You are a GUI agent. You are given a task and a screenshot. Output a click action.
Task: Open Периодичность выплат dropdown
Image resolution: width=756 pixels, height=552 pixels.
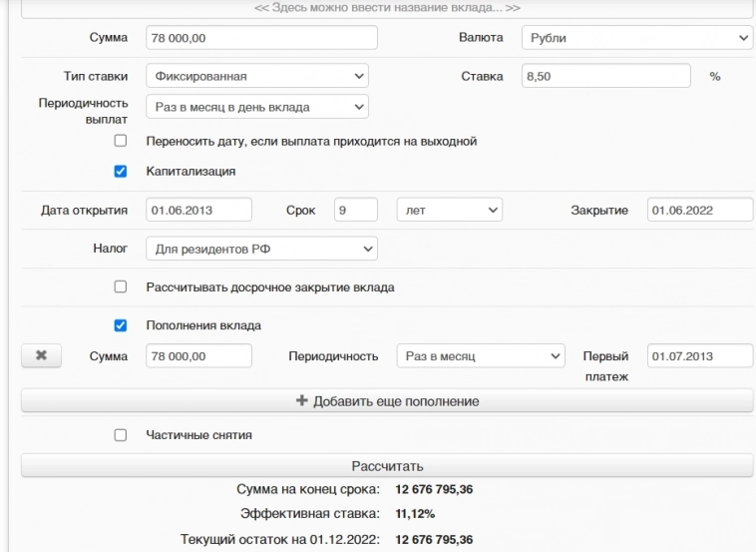(x=256, y=106)
